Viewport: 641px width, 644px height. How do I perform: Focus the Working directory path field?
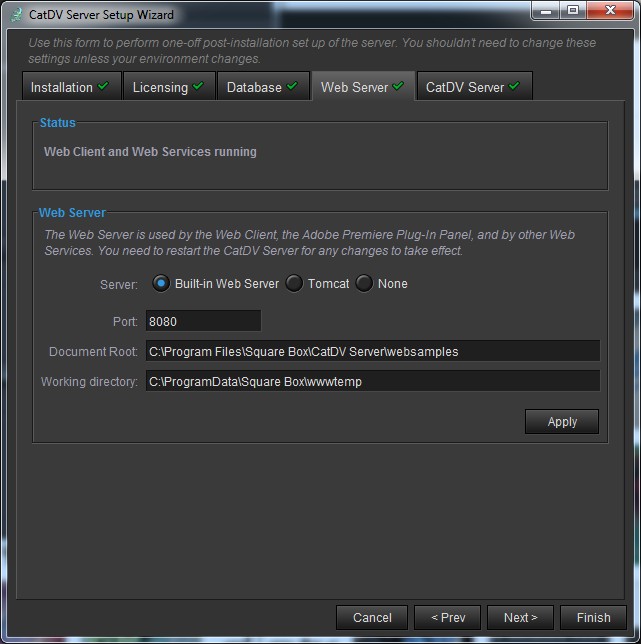(x=373, y=381)
